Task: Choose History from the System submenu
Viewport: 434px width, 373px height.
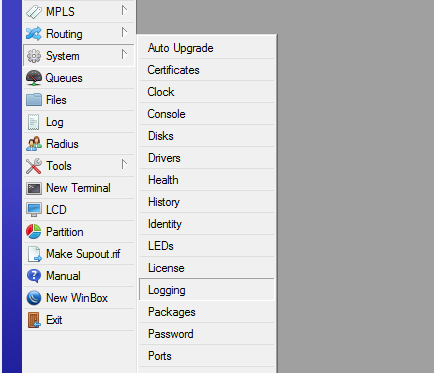Action: pos(207,202)
